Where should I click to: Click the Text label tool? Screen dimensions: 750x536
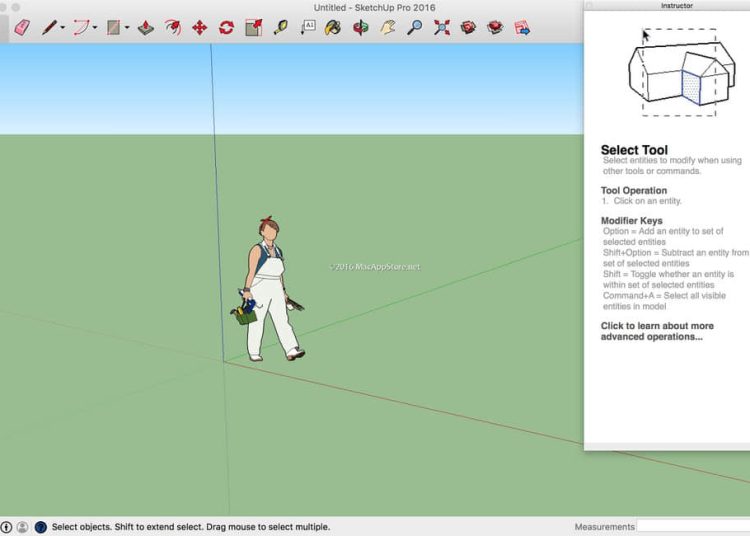pos(307,28)
